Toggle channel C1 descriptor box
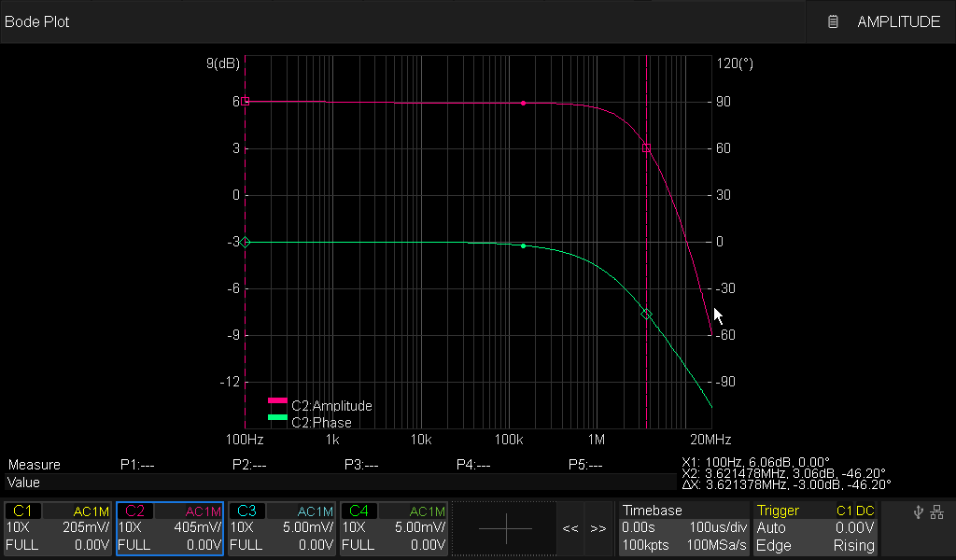This screenshot has width=956, height=560. tap(58, 528)
